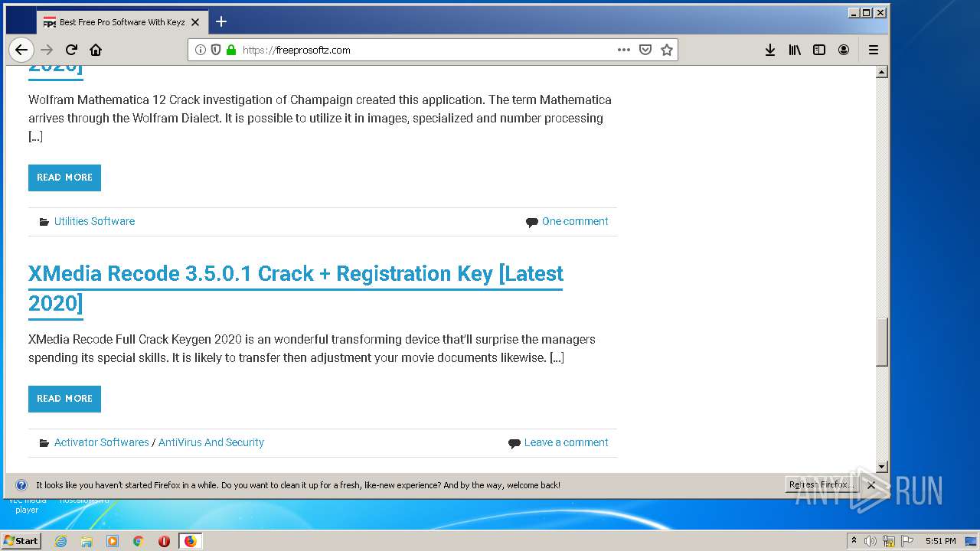Reload the current page
980x551 pixels.
pos(71,50)
